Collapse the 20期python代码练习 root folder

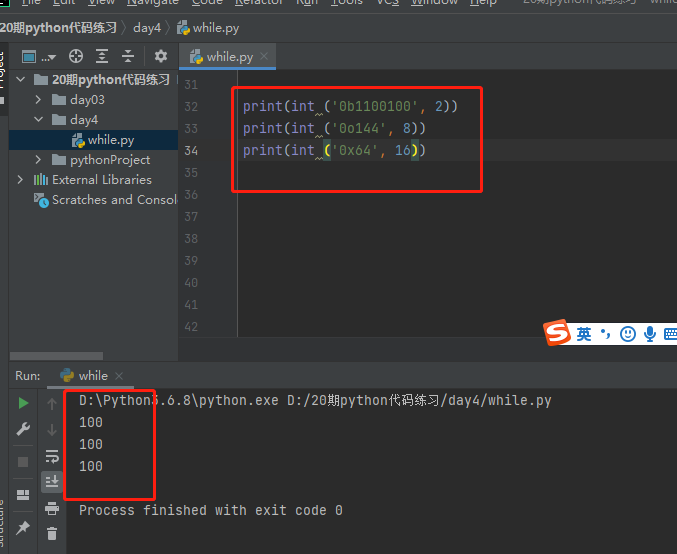(20, 79)
